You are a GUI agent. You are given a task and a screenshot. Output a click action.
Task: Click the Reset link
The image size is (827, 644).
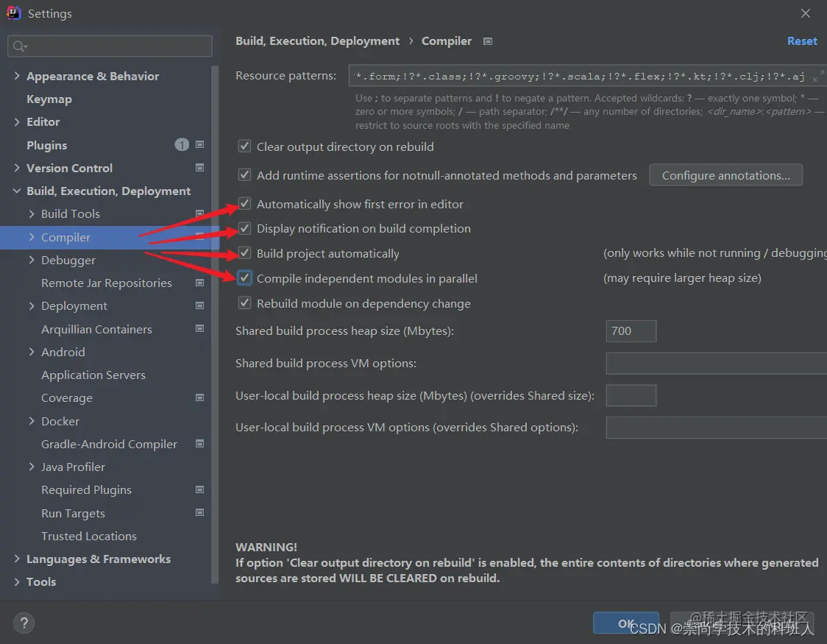(x=802, y=41)
